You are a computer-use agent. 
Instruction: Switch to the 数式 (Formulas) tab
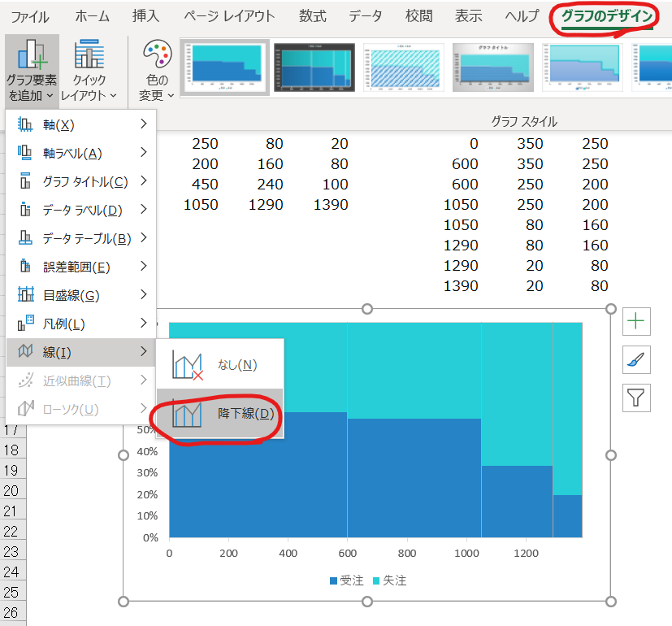[313, 16]
